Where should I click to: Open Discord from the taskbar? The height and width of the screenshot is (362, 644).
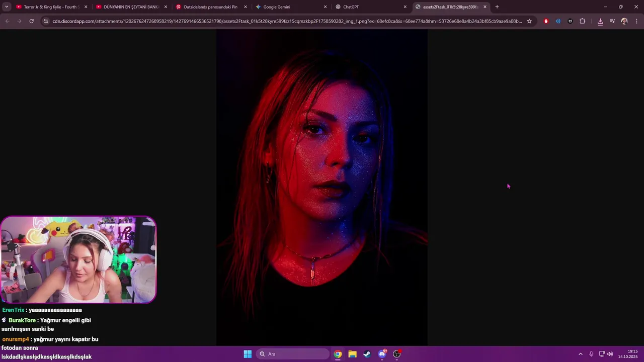382,354
